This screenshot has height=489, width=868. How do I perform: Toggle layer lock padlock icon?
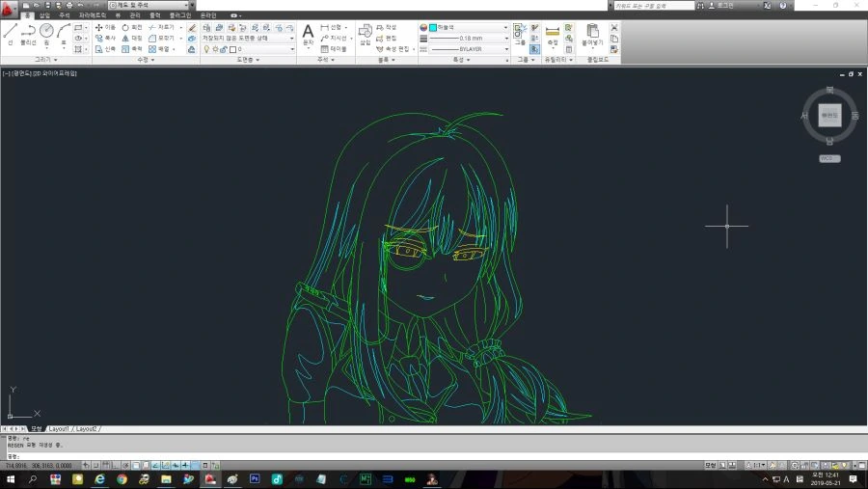click(224, 49)
